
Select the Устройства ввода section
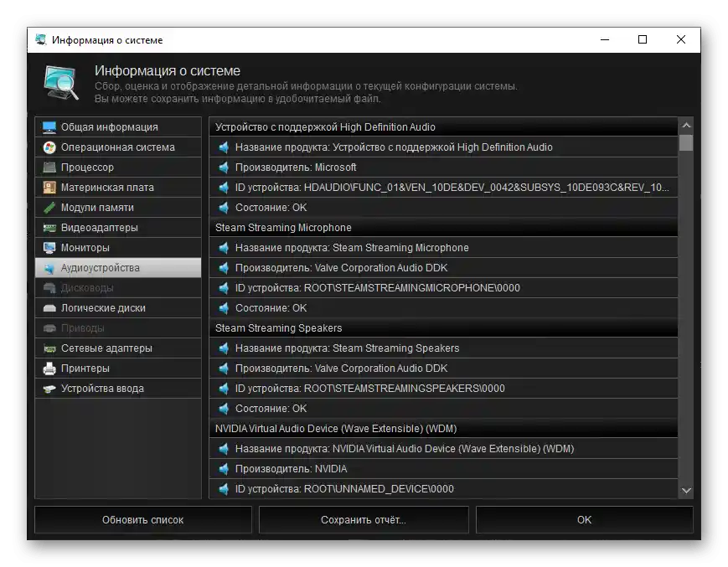[118, 389]
